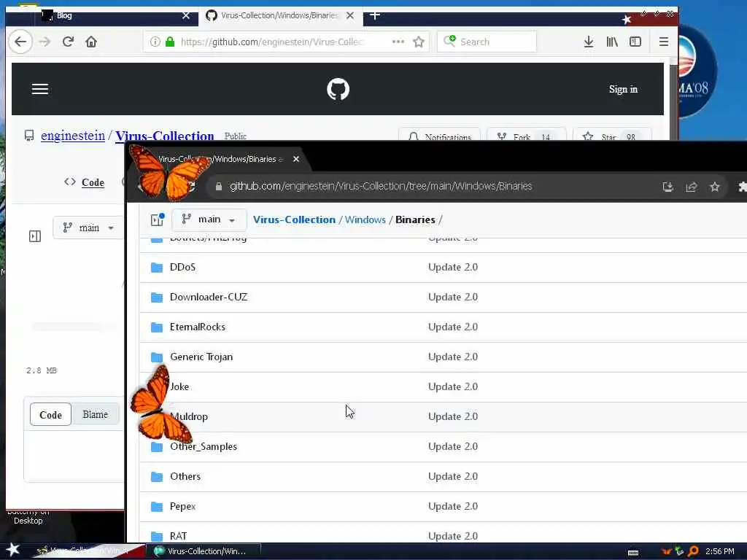
Task: Install app icon in Chrome address bar
Action: click(668, 187)
